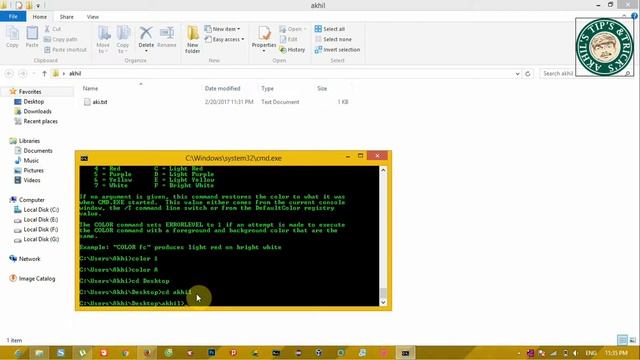
Task: Open the Copy to dropdown
Action: point(123,40)
